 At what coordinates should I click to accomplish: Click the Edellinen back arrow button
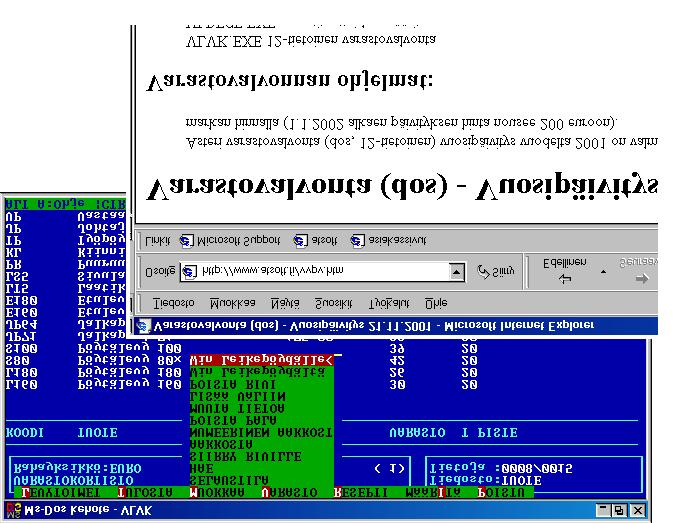point(564,272)
